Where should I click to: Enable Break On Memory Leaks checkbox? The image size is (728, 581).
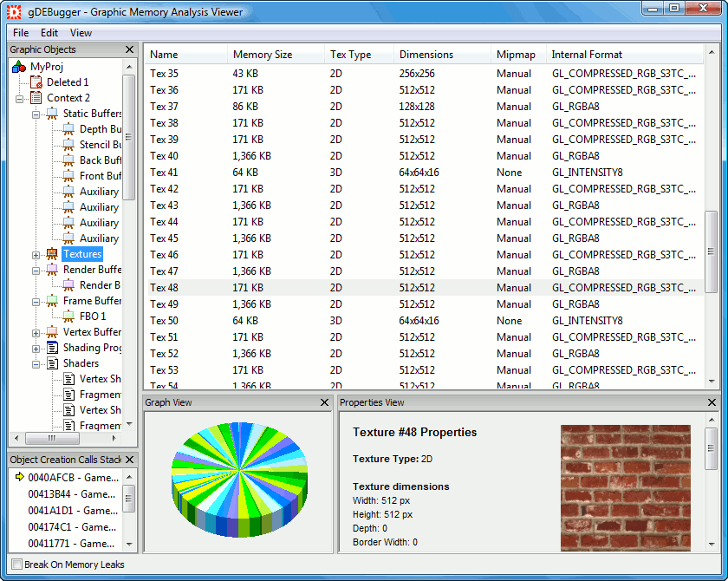[x=16, y=565]
